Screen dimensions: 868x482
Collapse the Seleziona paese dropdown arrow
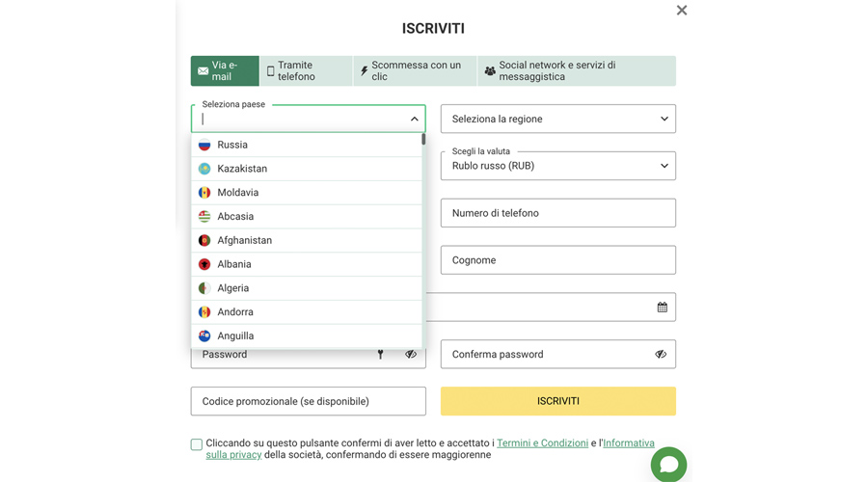[x=414, y=119]
